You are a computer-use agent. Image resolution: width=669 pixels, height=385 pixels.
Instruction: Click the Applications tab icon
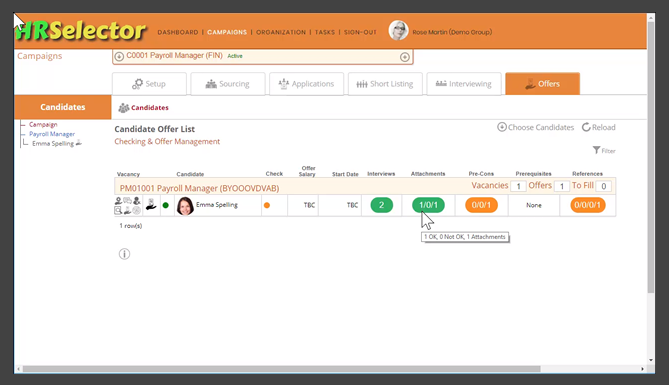click(x=284, y=84)
